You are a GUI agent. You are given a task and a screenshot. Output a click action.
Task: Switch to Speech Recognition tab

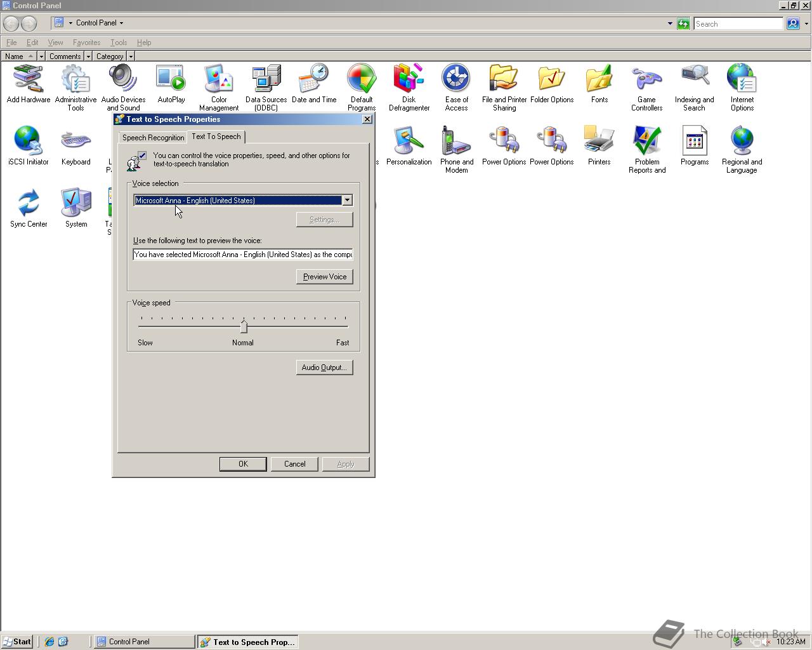[153, 138]
